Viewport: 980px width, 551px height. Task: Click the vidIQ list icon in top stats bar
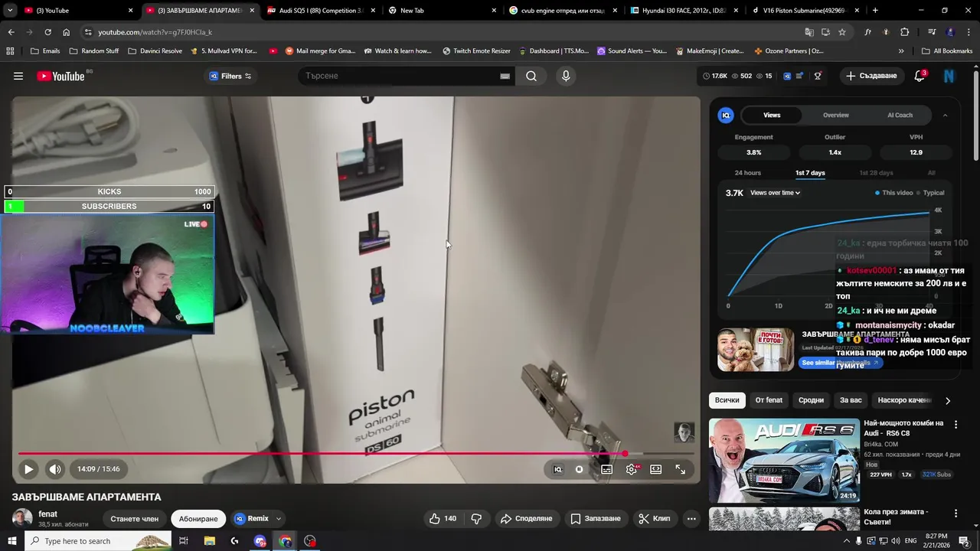799,76
